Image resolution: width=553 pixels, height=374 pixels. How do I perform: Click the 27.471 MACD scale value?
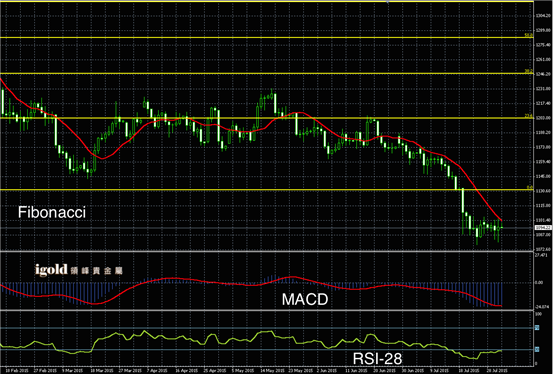coord(540,255)
